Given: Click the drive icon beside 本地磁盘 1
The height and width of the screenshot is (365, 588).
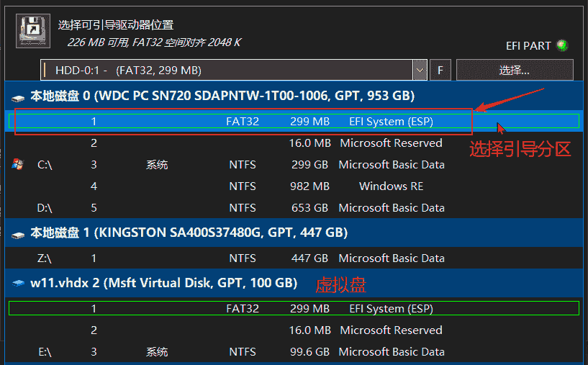Looking at the screenshot, I should click(x=18, y=233).
